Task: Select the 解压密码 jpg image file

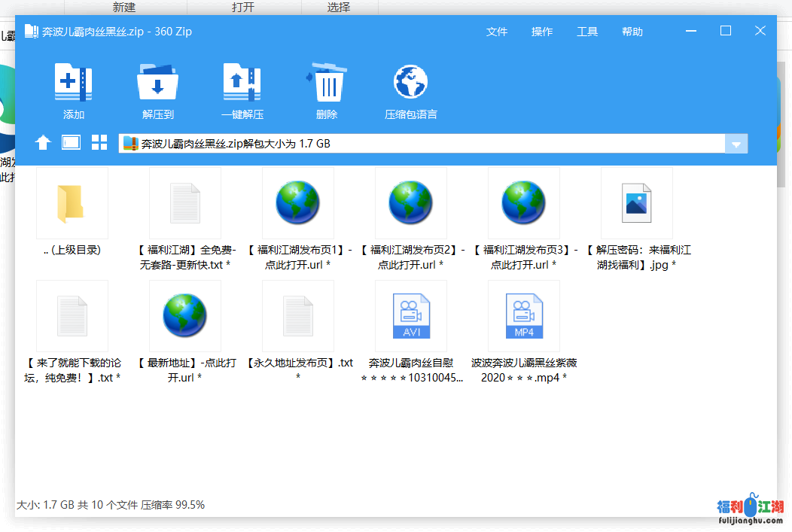Action: (x=636, y=204)
